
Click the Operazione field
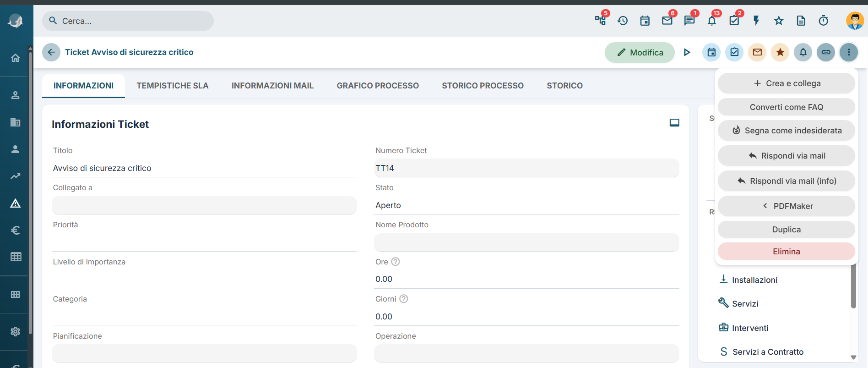526,353
